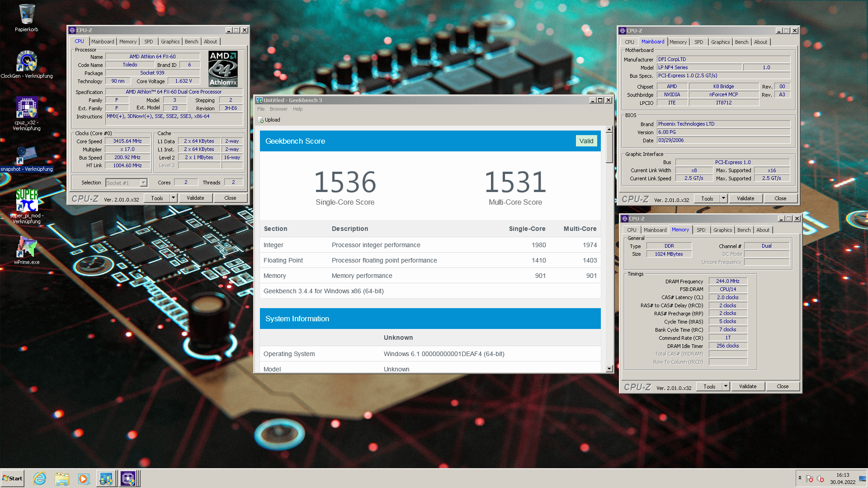The height and width of the screenshot is (488, 868).
Task: Click the Integer row in Geekbench table
Action: pyautogui.click(x=430, y=245)
